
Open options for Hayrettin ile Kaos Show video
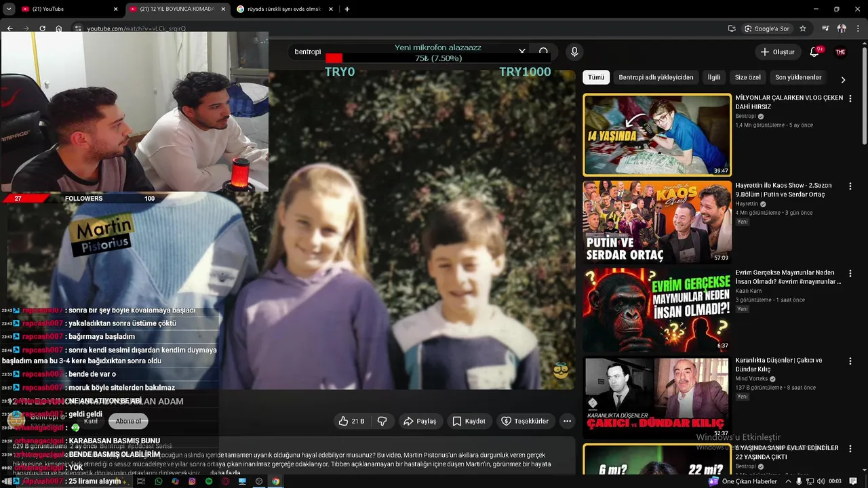coord(850,186)
